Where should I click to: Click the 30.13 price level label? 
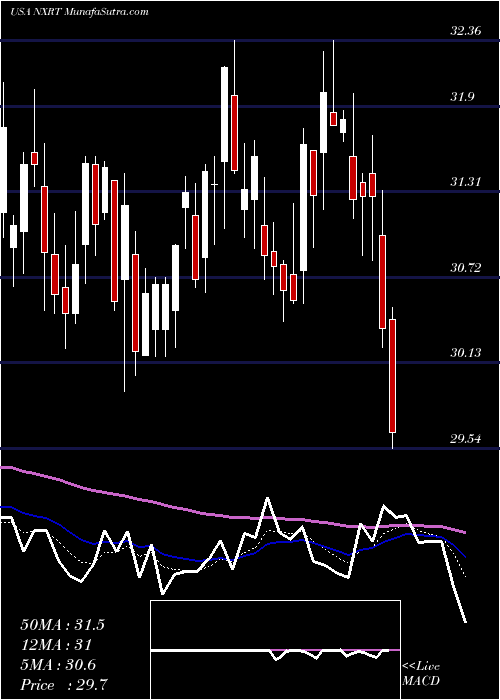tap(465, 353)
